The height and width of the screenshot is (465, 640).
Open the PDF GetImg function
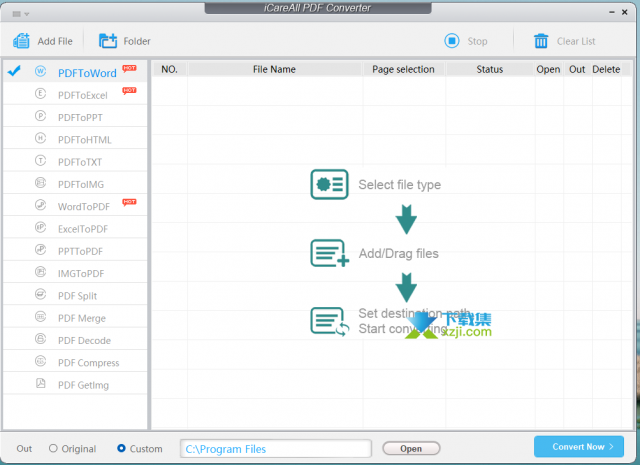[75, 384]
